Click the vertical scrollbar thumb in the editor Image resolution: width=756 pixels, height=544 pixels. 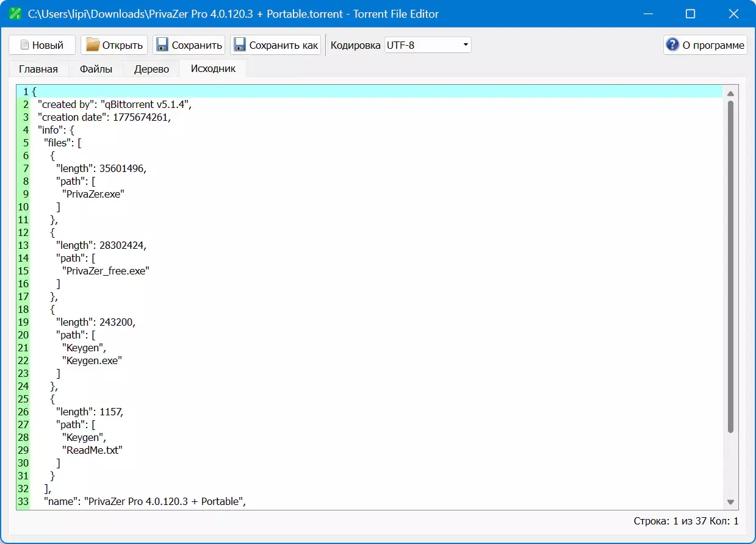[x=730, y=267]
